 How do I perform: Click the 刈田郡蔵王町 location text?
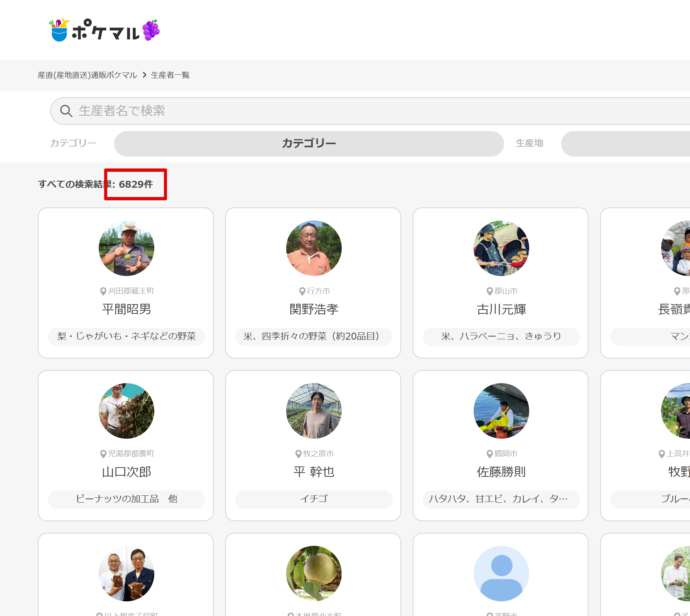click(x=131, y=291)
